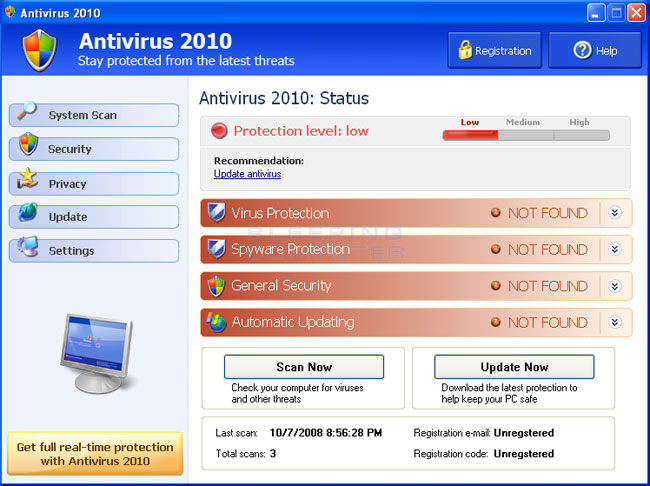The width and height of the screenshot is (650, 486).
Task: Click the Virus Protection shield icon
Action: point(216,213)
